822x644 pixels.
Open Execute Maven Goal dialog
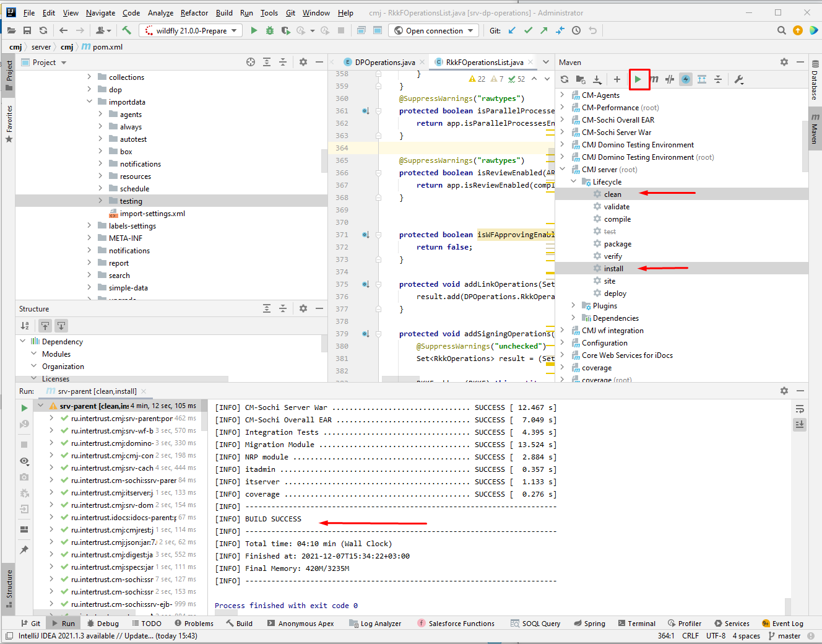654,79
